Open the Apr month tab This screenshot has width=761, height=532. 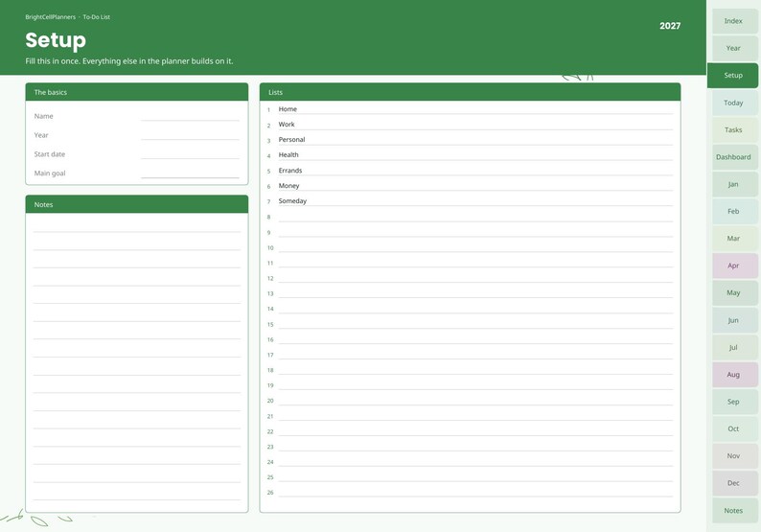733,266
